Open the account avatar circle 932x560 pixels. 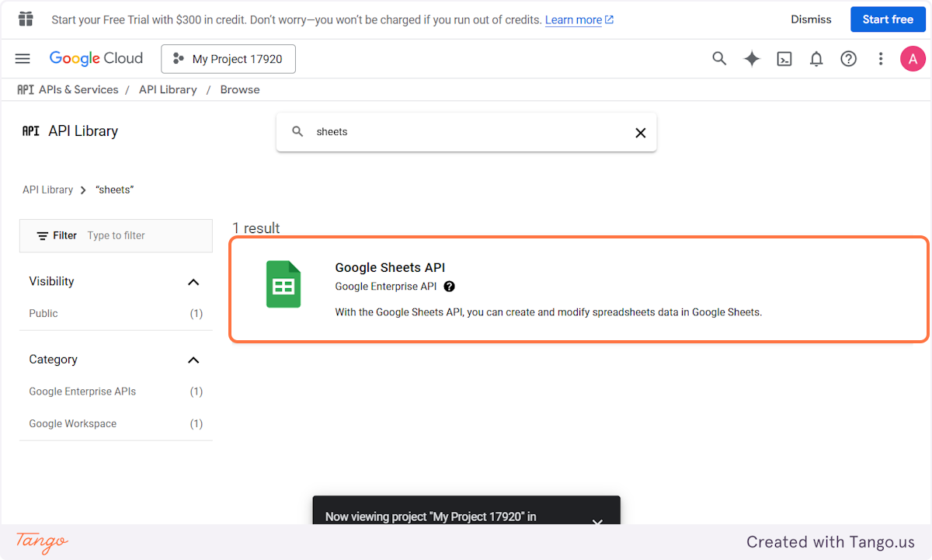tap(913, 58)
